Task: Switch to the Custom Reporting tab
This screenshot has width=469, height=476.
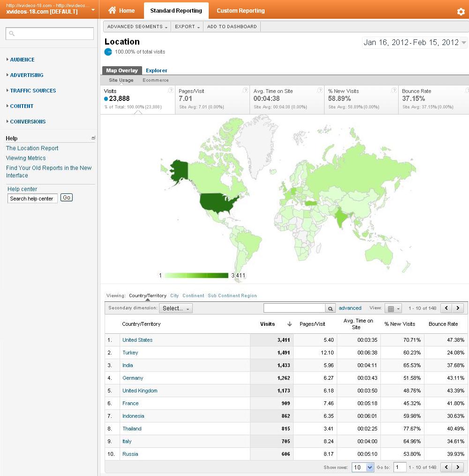Action: click(x=241, y=10)
